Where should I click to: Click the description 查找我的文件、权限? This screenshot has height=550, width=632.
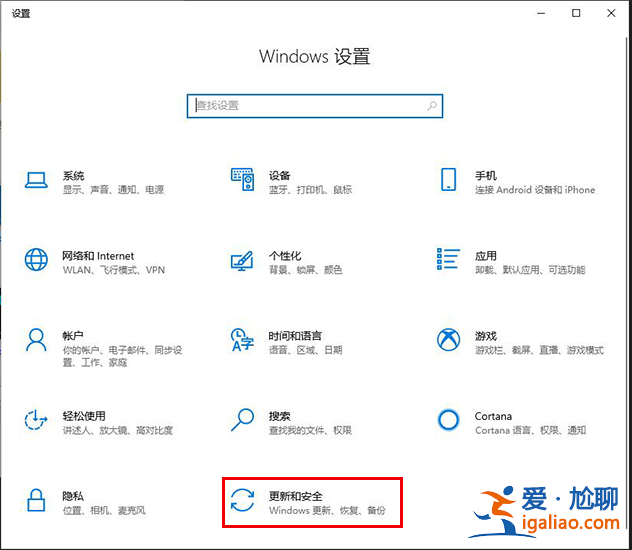(310, 430)
